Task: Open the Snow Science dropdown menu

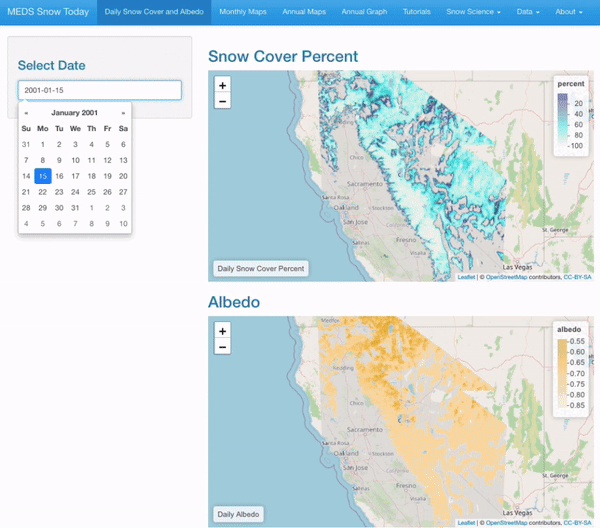Action: 473,12
